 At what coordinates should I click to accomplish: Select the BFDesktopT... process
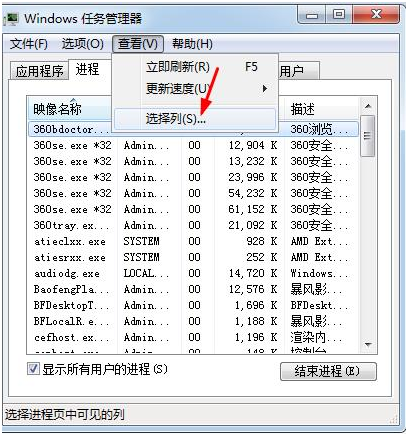coord(193,305)
